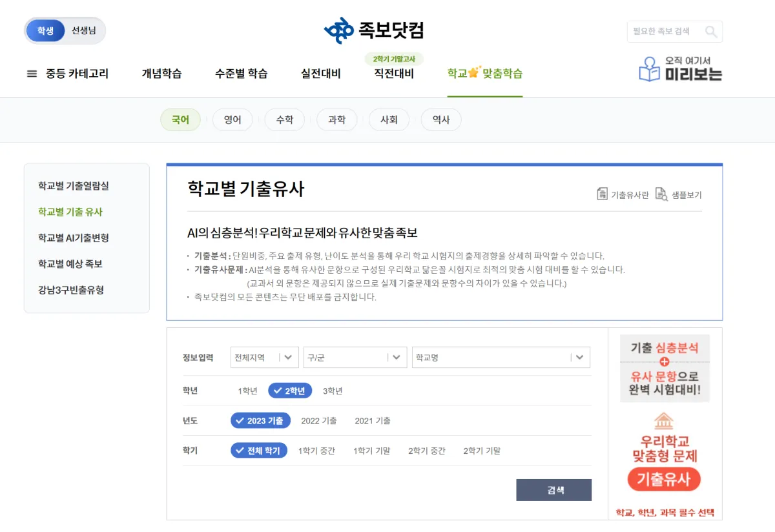The height and width of the screenshot is (532, 775).
Task: Open 강남3구빈출유형 sidebar link
Action: tap(71, 290)
